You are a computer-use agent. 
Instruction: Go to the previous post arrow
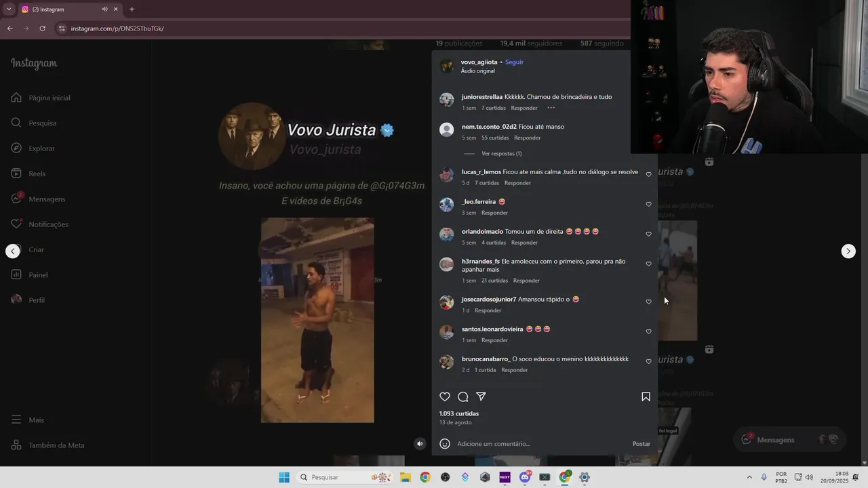(13, 251)
